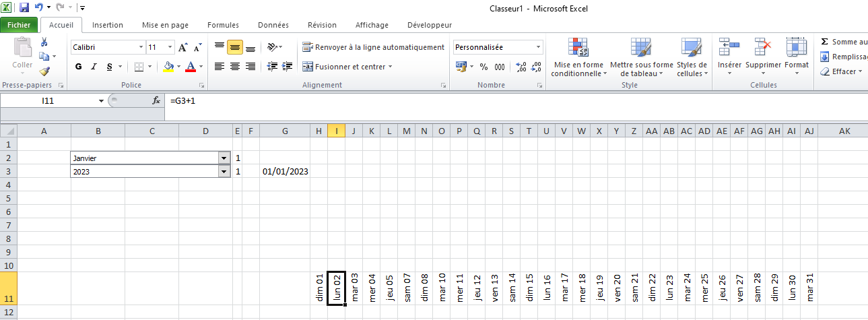This screenshot has height=320, width=868.
Task: Open the Calibri font name dropdown
Action: [141, 47]
